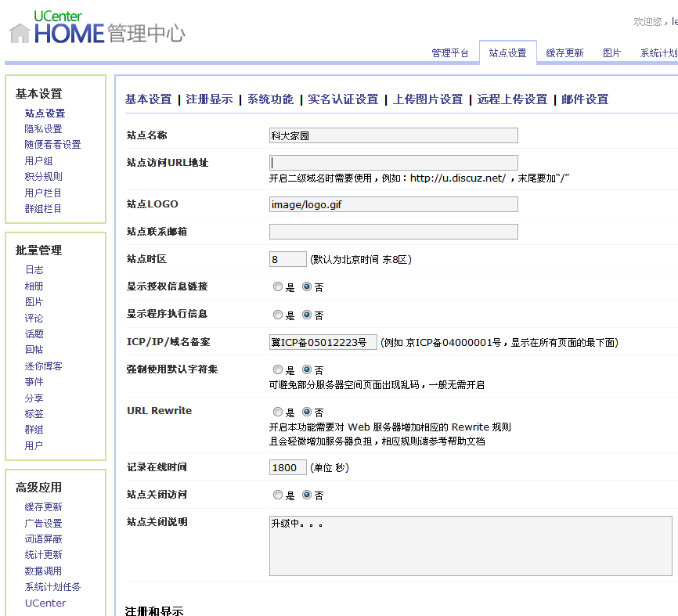
Task: Go to the 系统计划 top tab
Action: [x=659, y=53]
